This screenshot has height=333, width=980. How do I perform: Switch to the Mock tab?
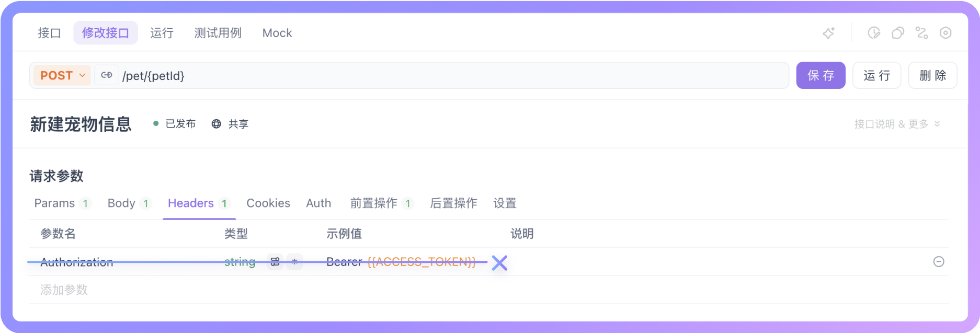pos(277,33)
